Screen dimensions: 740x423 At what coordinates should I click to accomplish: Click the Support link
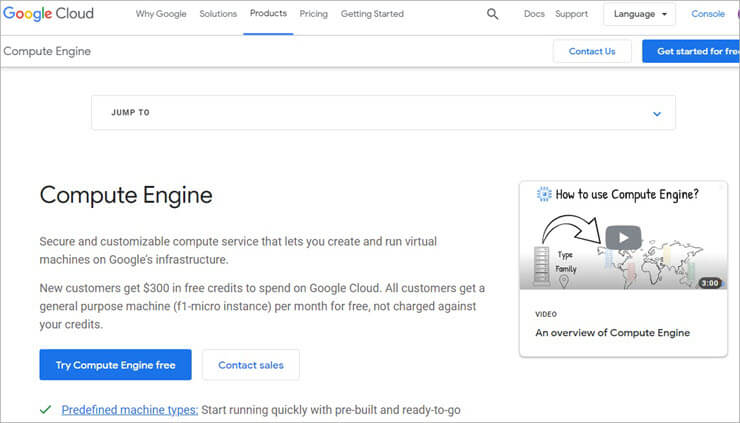(571, 14)
